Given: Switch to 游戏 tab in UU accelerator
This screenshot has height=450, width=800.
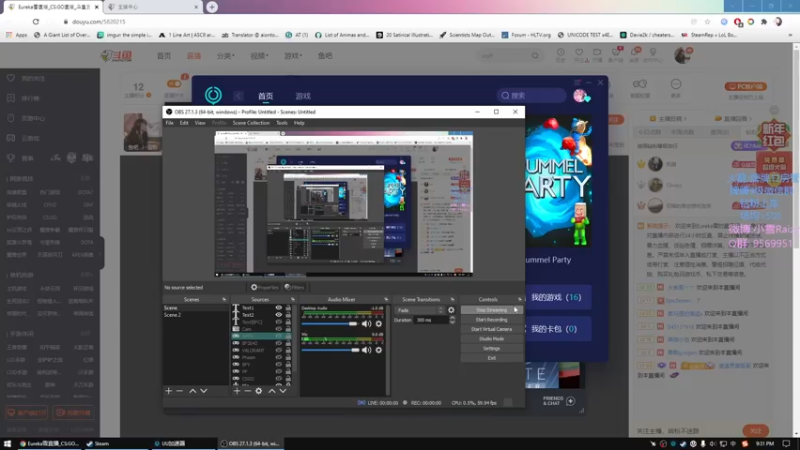Looking at the screenshot, I should pos(303,96).
